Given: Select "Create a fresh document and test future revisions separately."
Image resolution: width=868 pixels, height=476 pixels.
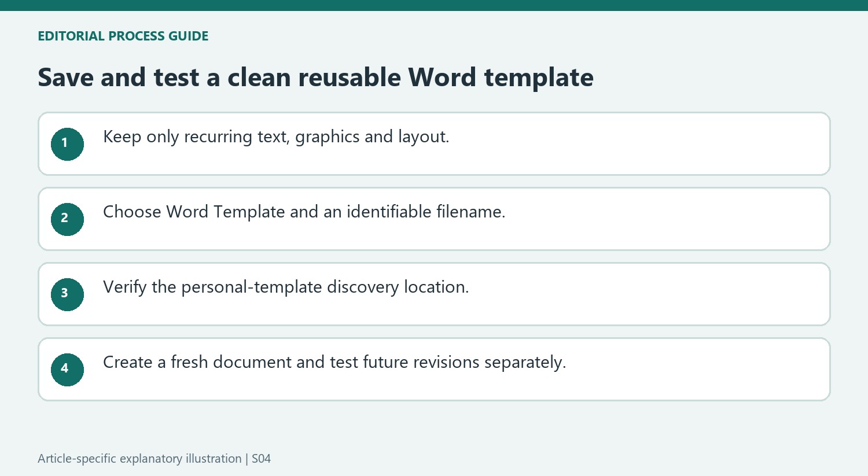Looking at the screenshot, I should (334, 363).
